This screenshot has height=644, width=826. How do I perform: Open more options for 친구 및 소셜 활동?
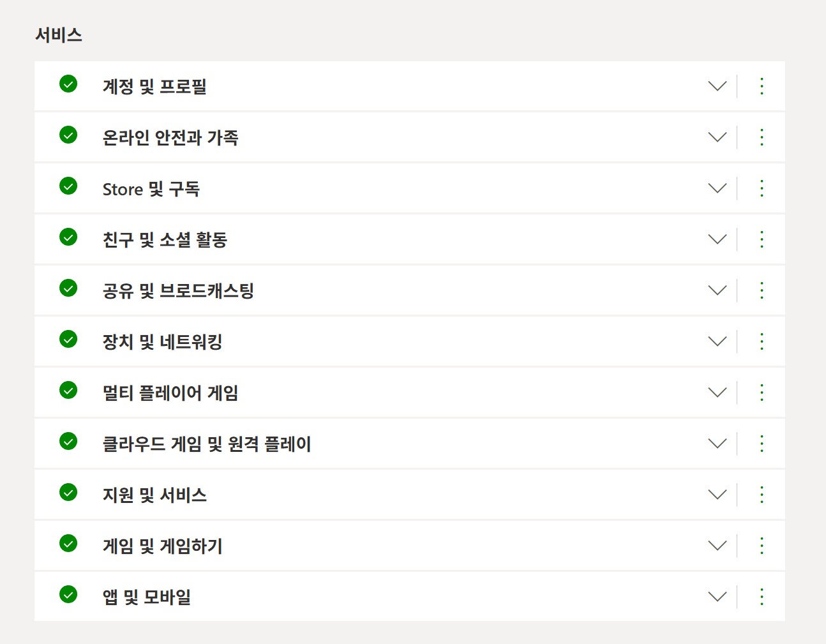tap(762, 239)
